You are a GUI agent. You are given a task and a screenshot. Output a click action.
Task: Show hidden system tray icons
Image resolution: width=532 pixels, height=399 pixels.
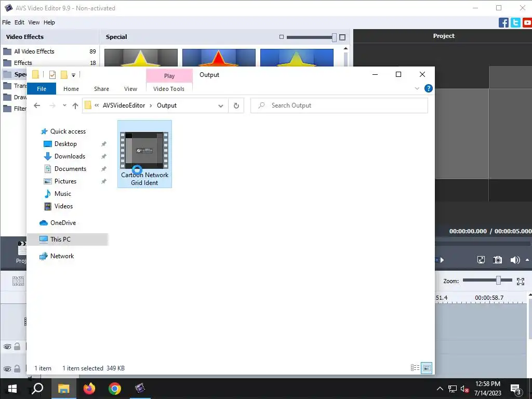(440, 389)
